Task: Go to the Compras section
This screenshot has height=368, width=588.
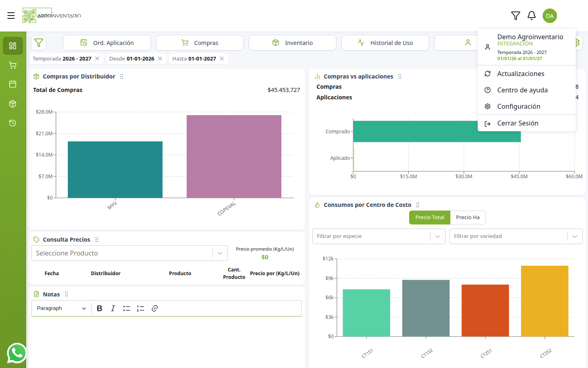Action: point(200,43)
